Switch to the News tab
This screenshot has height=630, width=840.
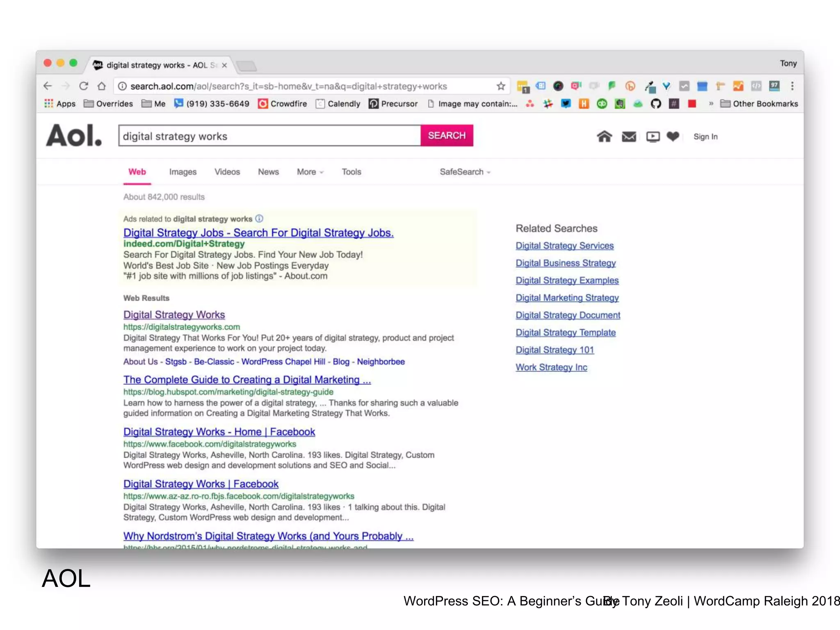(268, 172)
